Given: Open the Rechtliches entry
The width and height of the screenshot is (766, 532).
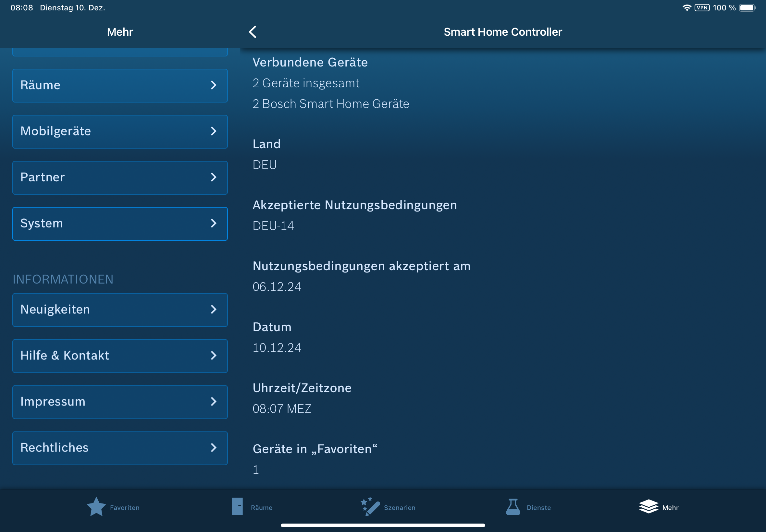Looking at the screenshot, I should point(120,448).
